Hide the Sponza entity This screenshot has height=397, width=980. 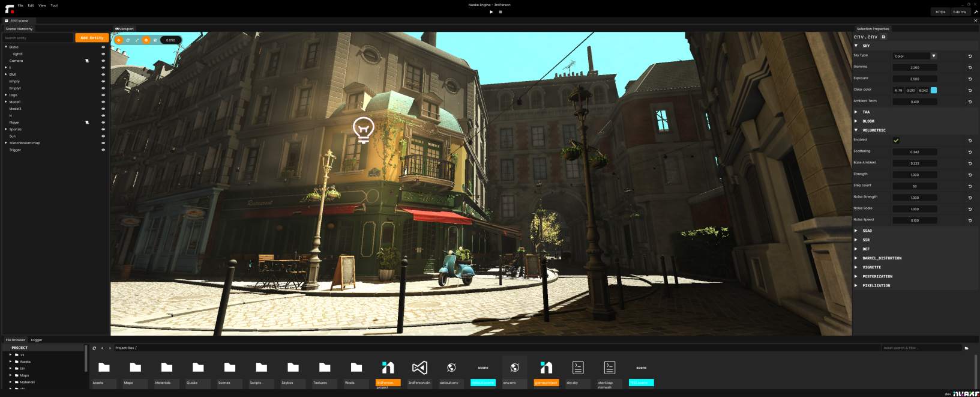[x=103, y=129]
